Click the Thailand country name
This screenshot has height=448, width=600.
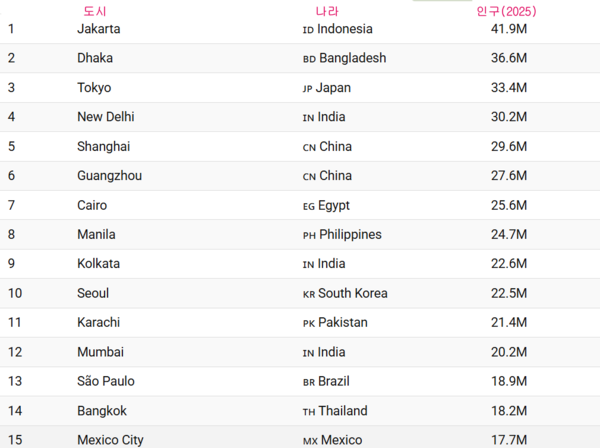tap(343, 411)
